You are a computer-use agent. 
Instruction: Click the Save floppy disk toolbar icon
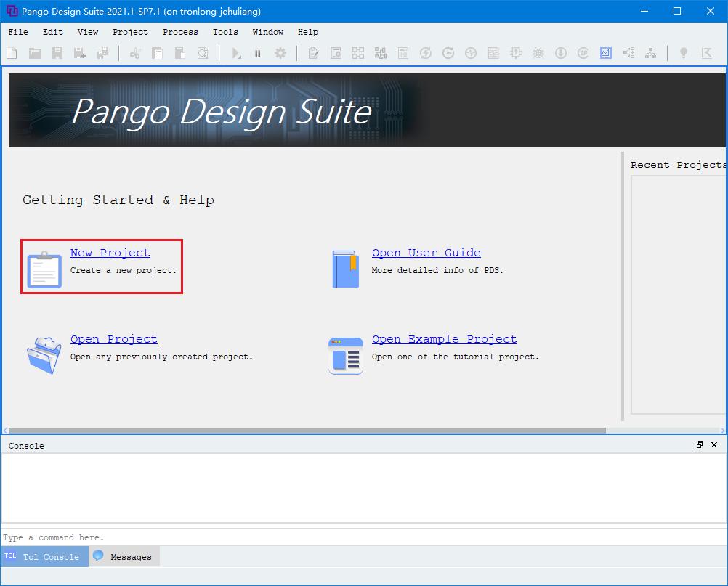click(x=57, y=53)
